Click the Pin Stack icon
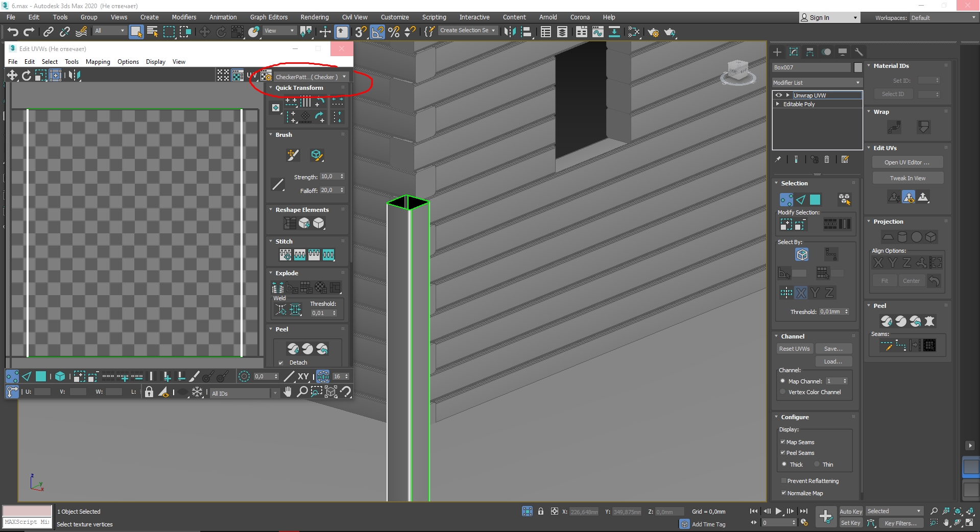This screenshot has height=532, width=980. (x=778, y=160)
